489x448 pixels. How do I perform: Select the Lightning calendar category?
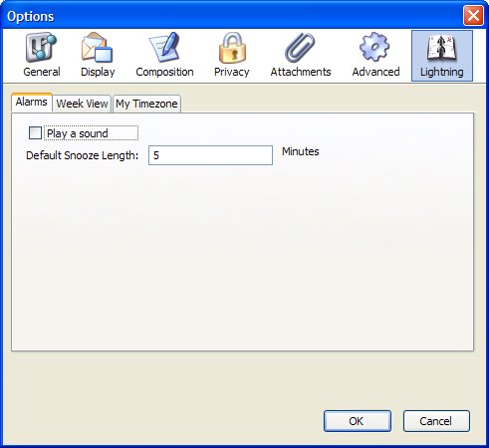[x=442, y=56]
